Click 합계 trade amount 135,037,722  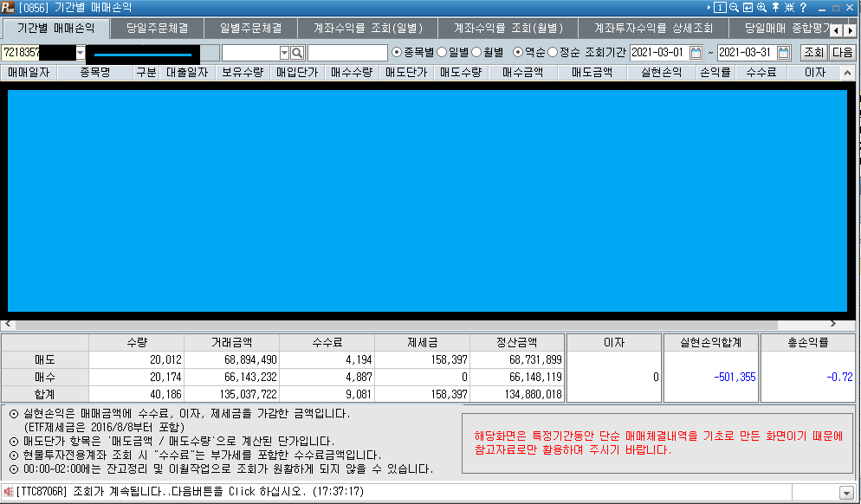(248, 394)
